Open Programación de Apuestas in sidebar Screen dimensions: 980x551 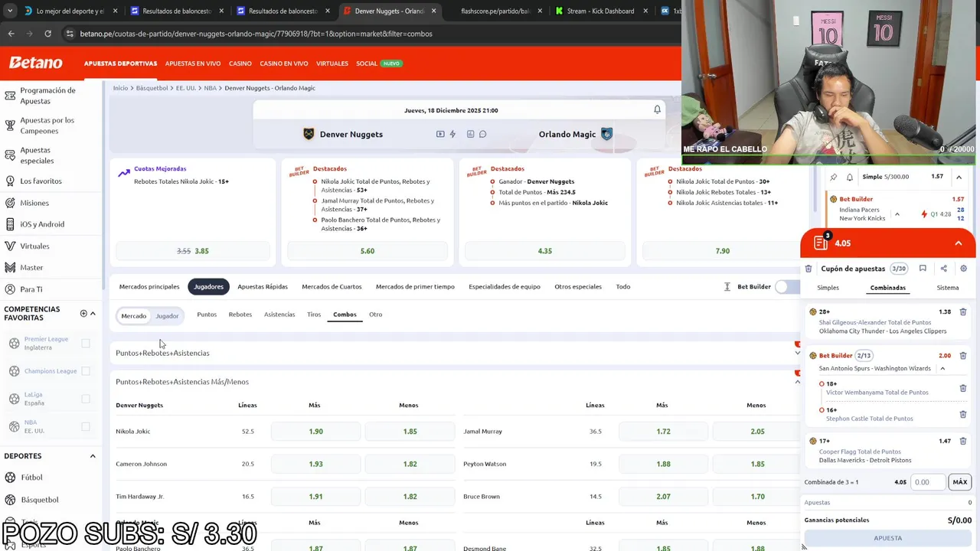point(47,96)
